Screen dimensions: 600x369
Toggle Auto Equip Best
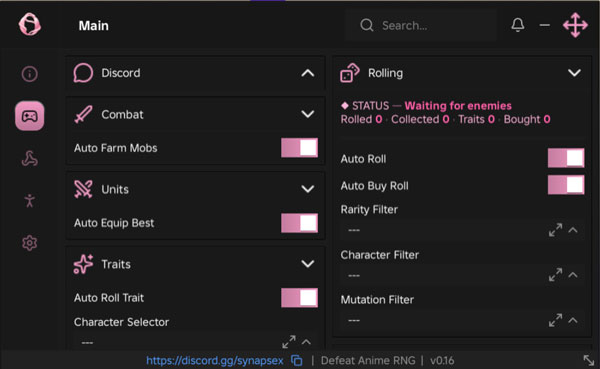(x=299, y=223)
